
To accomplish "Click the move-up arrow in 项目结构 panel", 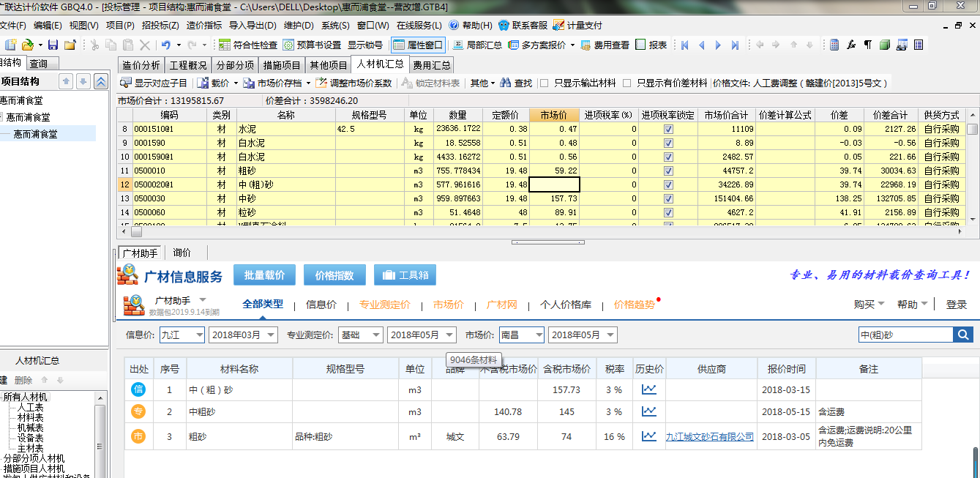I will pyautogui.click(x=65, y=81).
